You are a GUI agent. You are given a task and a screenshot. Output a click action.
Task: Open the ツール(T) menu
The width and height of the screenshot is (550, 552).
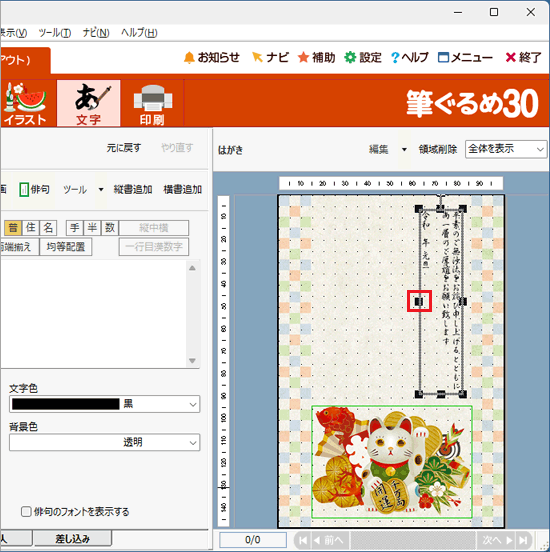click(x=55, y=33)
